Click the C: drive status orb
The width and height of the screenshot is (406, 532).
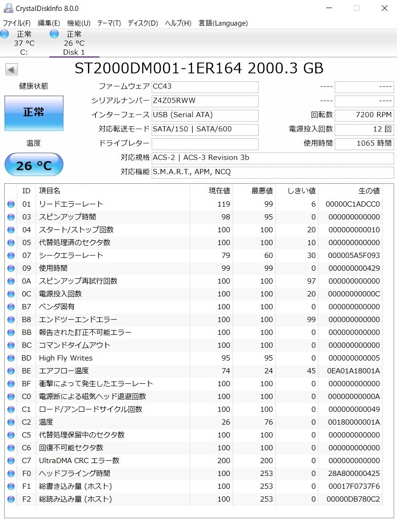[4, 34]
